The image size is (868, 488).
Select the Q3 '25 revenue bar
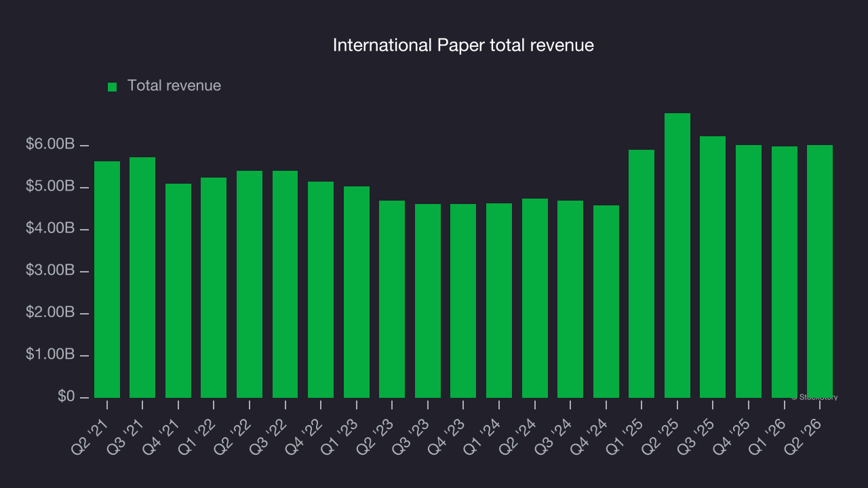pos(713,267)
